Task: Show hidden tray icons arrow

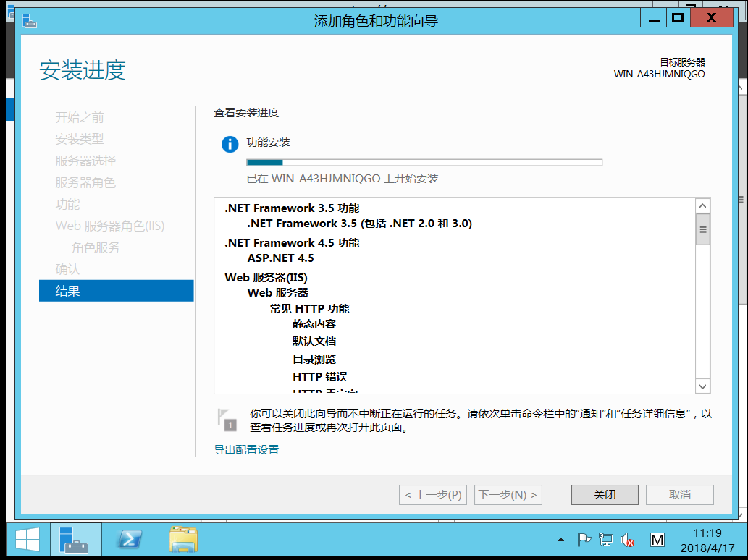Action: click(560, 540)
